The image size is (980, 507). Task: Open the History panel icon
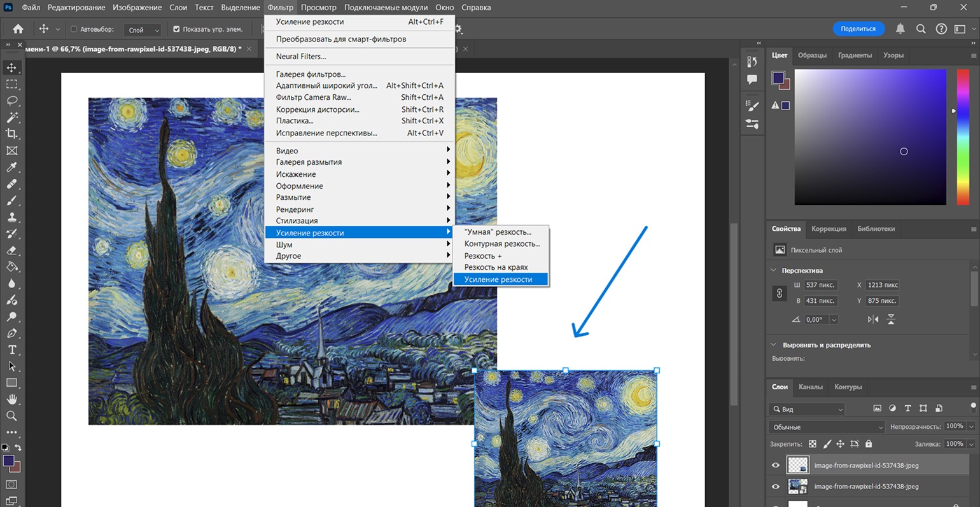tap(752, 62)
